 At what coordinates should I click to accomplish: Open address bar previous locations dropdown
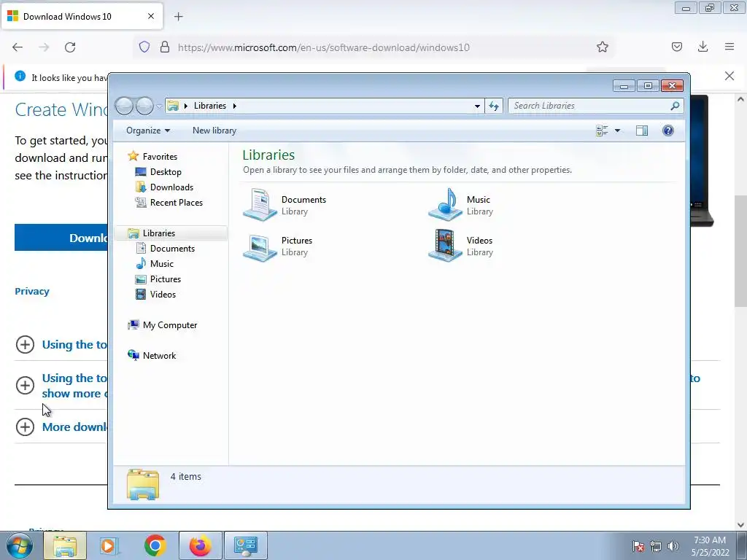click(477, 106)
